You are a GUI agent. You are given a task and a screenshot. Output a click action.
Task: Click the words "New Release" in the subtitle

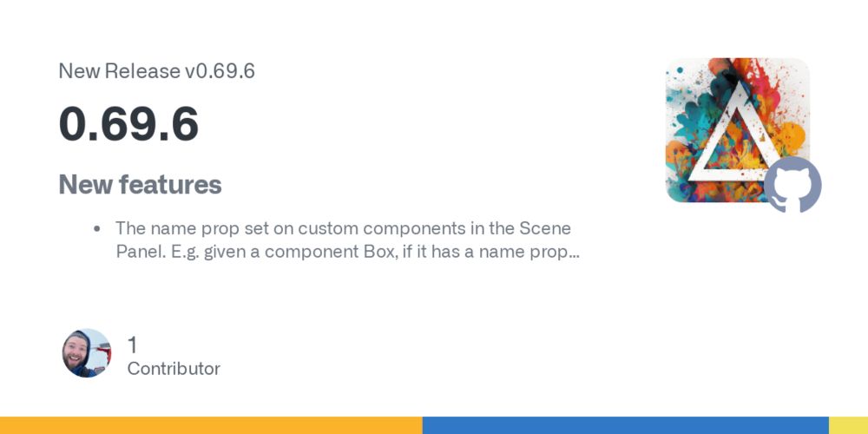pos(120,71)
